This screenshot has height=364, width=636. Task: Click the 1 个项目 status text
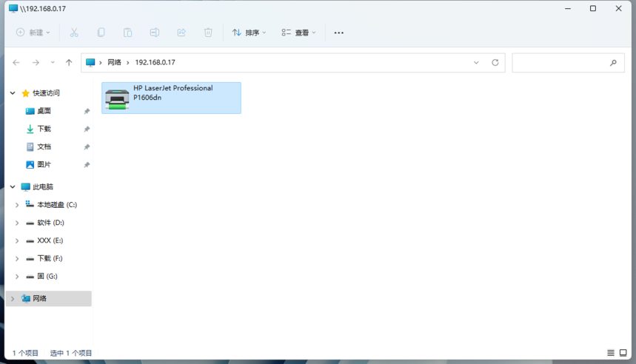[x=25, y=353]
